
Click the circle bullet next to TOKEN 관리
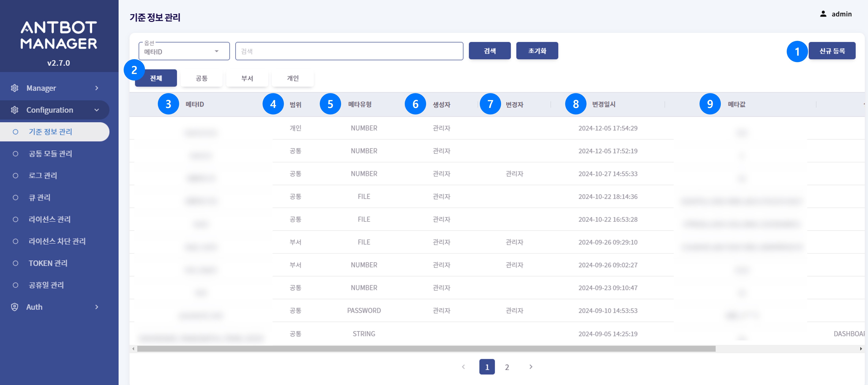(x=15, y=263)
